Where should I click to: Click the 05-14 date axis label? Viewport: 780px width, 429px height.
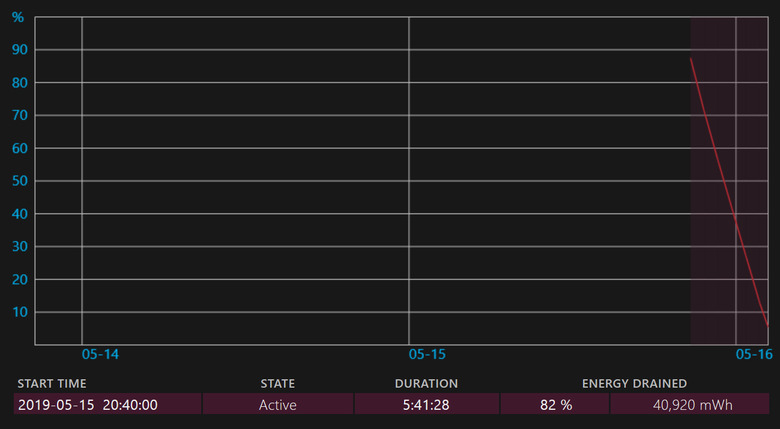click(100, 354)
